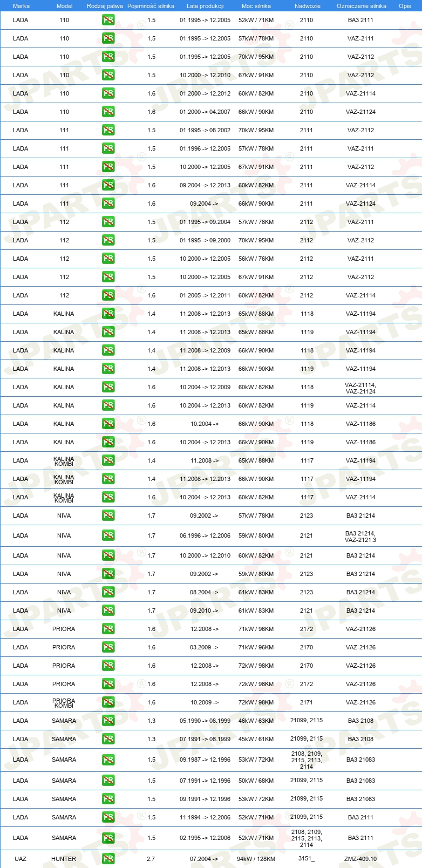Image resolution: width=422 pixels, height=868 pixels.
Task: Click the PRIORA KOMBI model cell
Action: [64, 703]
